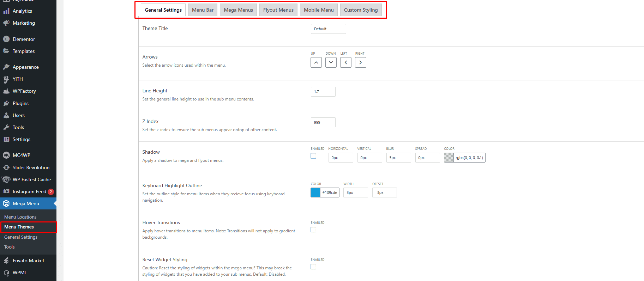Image resolution: width=644 pixels, height=281 pixels.
Task: Click the Instagram Feed camera icon
Action: (x=6, y=191)
